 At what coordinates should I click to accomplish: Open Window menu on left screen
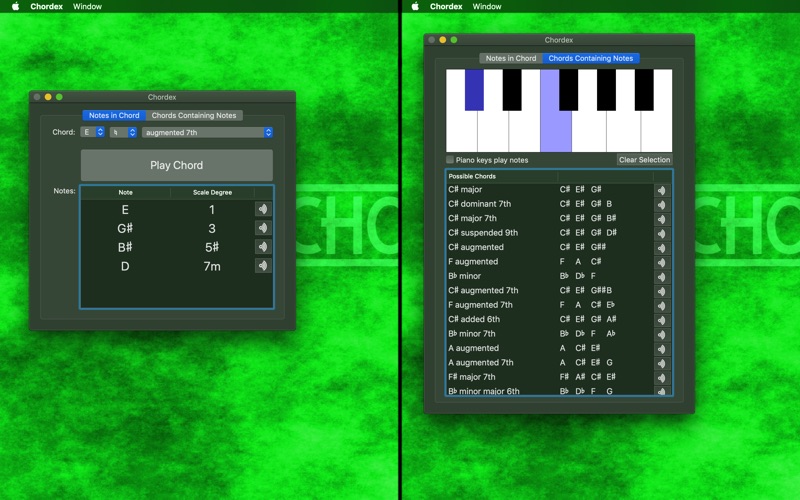coord(87,6)
